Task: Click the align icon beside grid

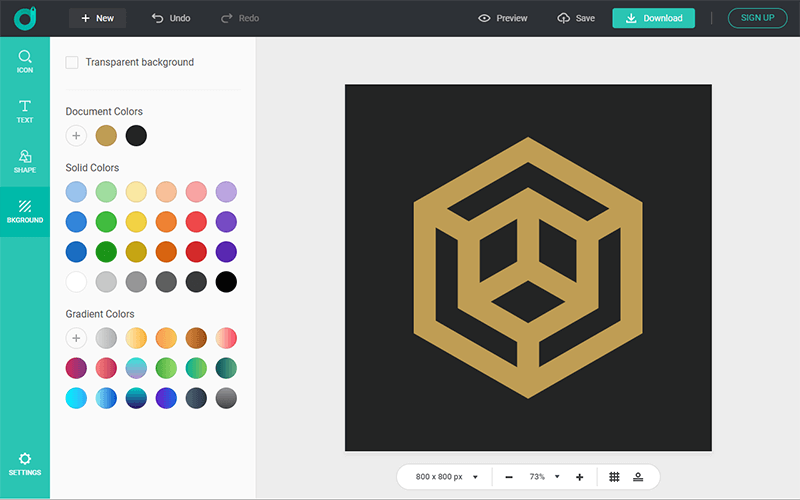Action: click(x=638, y=477)
